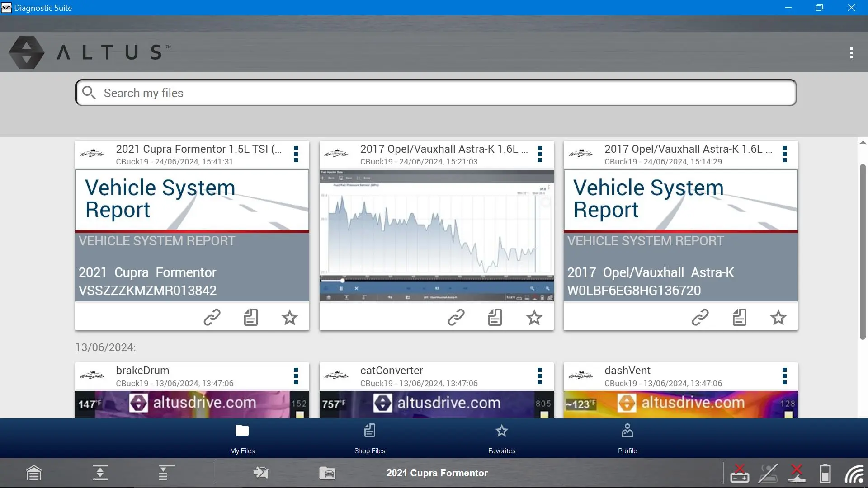Click the link icon on Astra-K 15:14:29 report
The height and width of the screenshot is (488, 868).
pyautogui.click(x=700, y=317)
